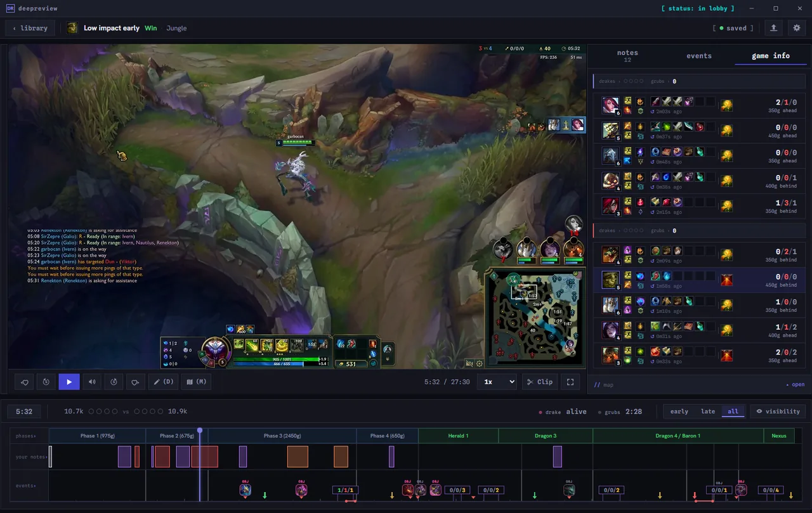Mute the video volume
The height and width of the screenshot is (513, 812).
pos(92,382)
